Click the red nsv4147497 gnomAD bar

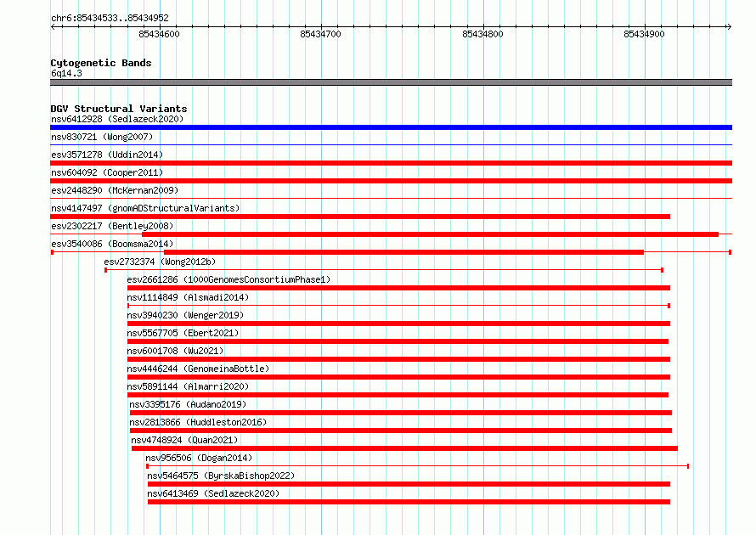pyautogui.click(x=360, y=217)
